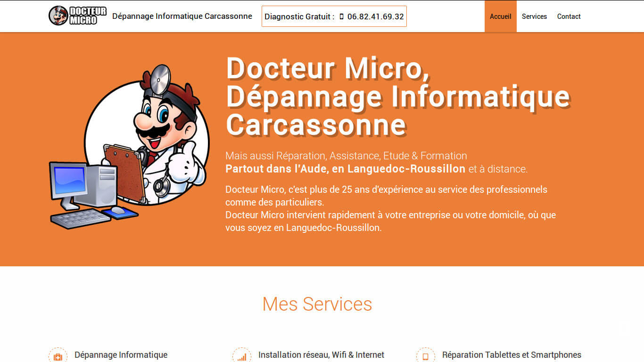The image size is (644, 362).
Task: Click the tablet icon for Réparation Tablettes
Action: [x=425, y=356]
